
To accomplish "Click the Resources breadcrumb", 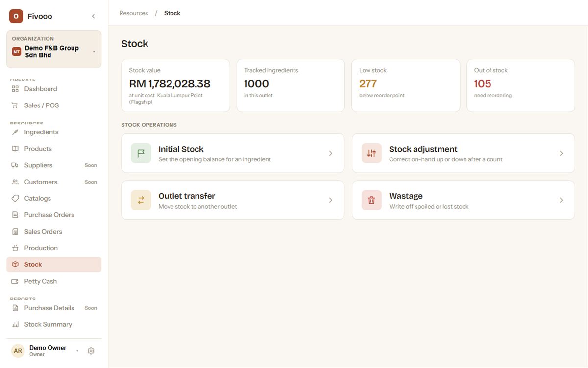I will click(x=134, y=13).
